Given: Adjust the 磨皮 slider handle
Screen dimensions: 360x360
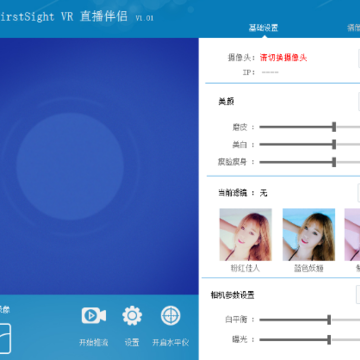Looking at the screenshot, I should [334, 127].
